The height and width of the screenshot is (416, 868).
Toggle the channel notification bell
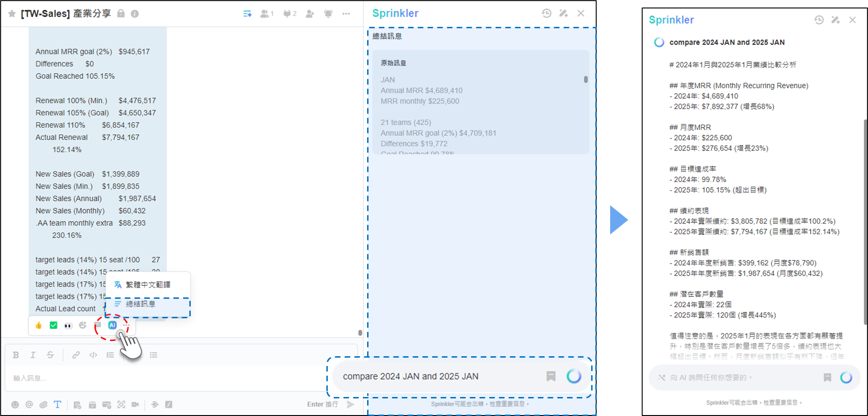pyautogui.click(x=328, y=14)
